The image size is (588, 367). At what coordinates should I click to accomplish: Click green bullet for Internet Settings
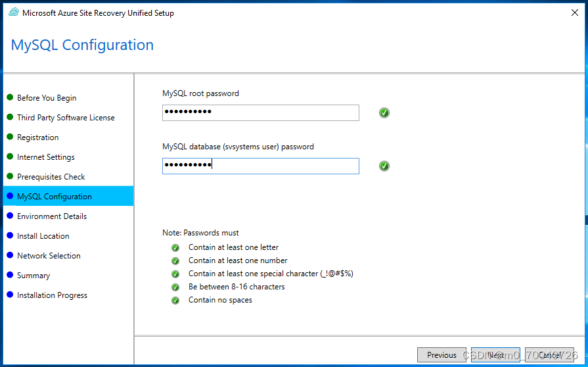pyautogui.click(x=10, y=157)
